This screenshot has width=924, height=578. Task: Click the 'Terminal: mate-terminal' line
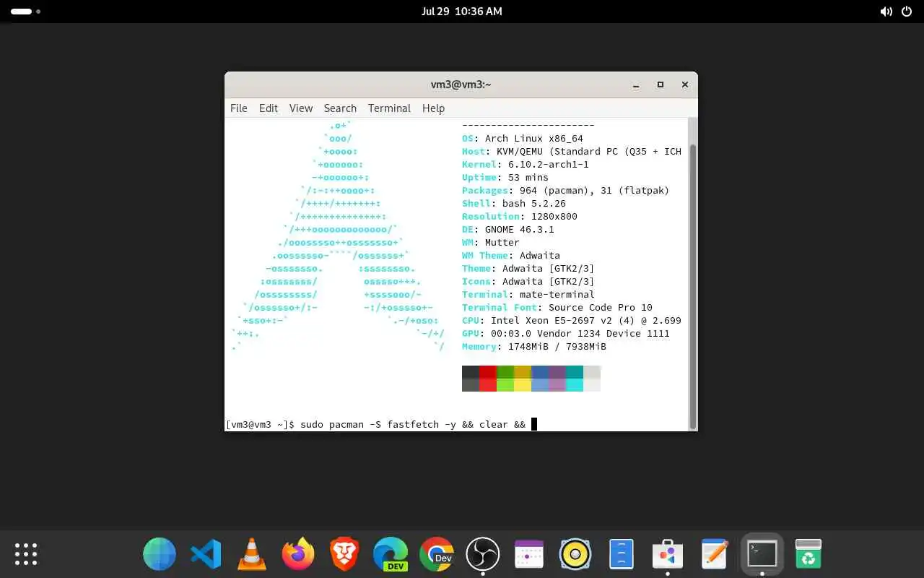pyautogui.click(x=528, y=294)
